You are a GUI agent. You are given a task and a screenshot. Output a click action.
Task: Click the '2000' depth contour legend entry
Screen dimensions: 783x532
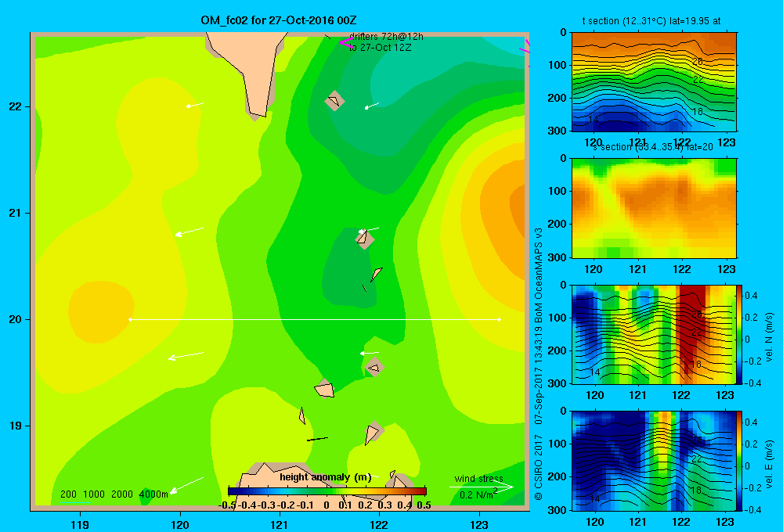122,494
